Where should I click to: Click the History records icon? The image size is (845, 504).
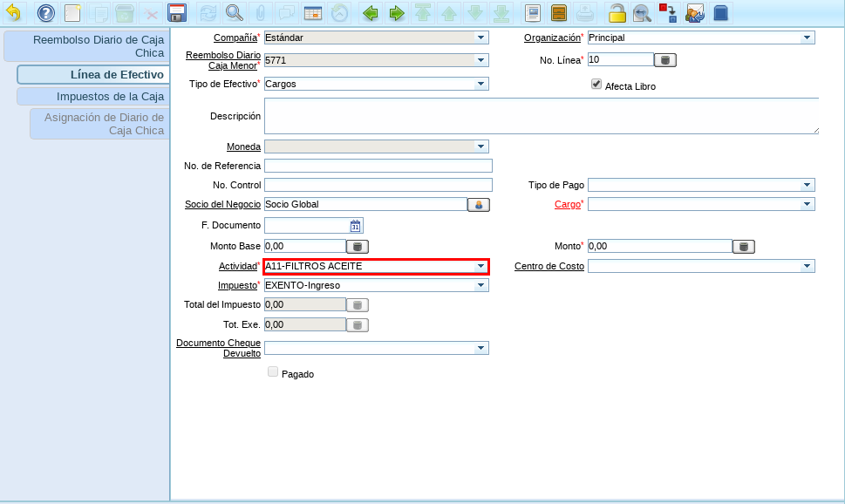coord(339,12)
